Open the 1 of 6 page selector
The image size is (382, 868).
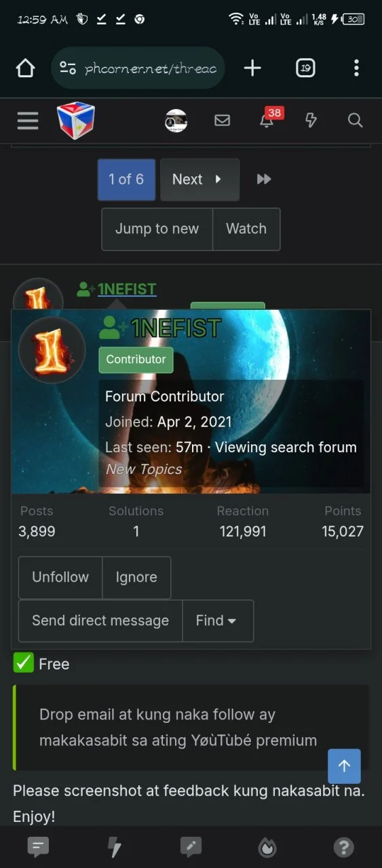pos(126,180)
